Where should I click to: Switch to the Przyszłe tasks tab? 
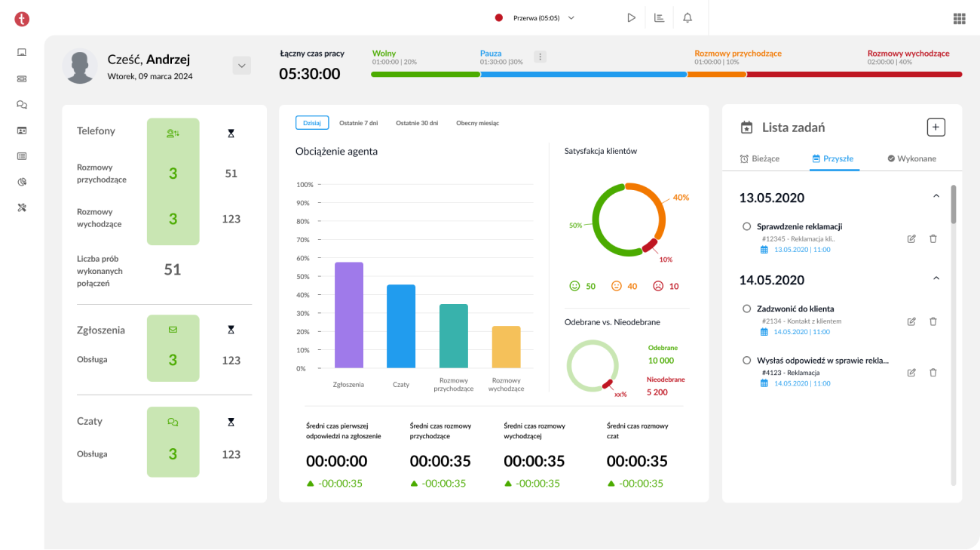pyautogui.click(x=833, y=158)
